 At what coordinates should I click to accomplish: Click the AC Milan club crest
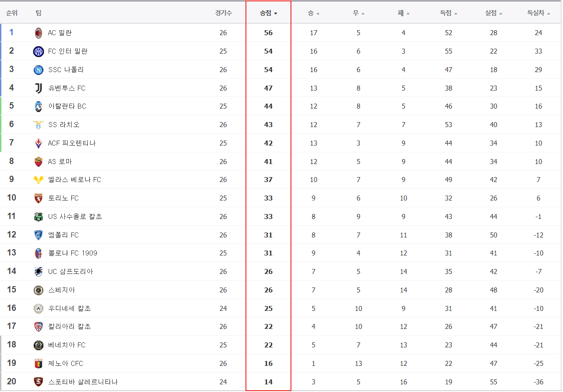coord(38,33)
